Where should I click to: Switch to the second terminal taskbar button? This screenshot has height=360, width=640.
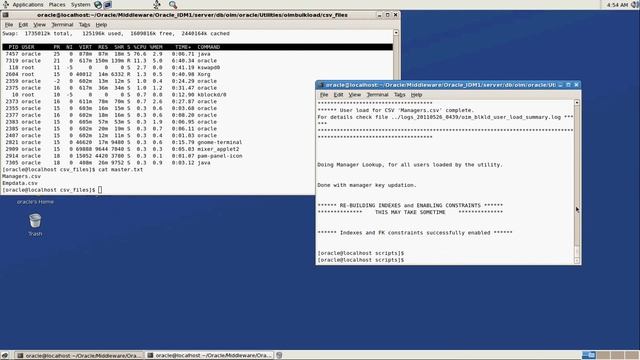[x=209, y=356]
